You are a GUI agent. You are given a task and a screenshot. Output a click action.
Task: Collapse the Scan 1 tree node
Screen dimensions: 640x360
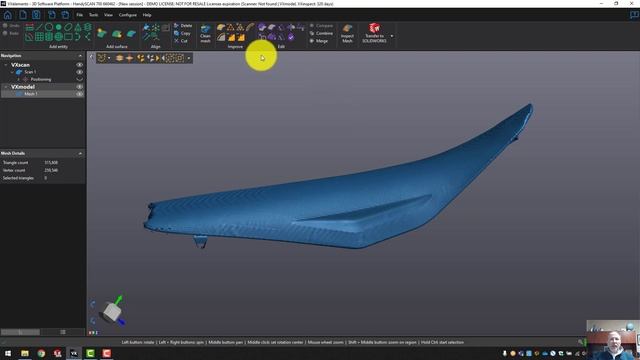(12, 72)
